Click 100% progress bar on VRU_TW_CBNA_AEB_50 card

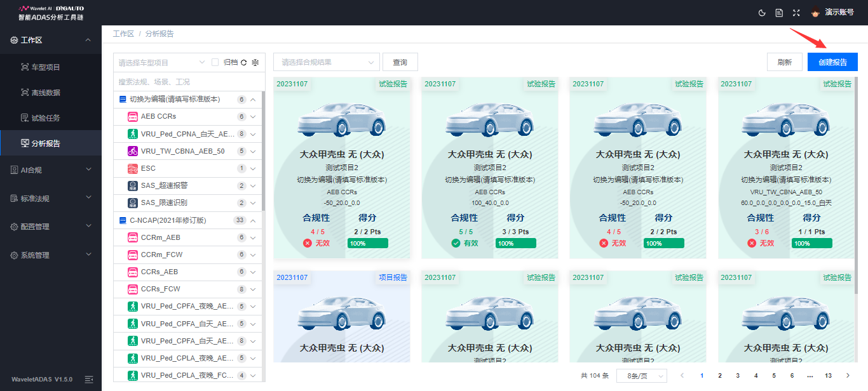point(812,243)
